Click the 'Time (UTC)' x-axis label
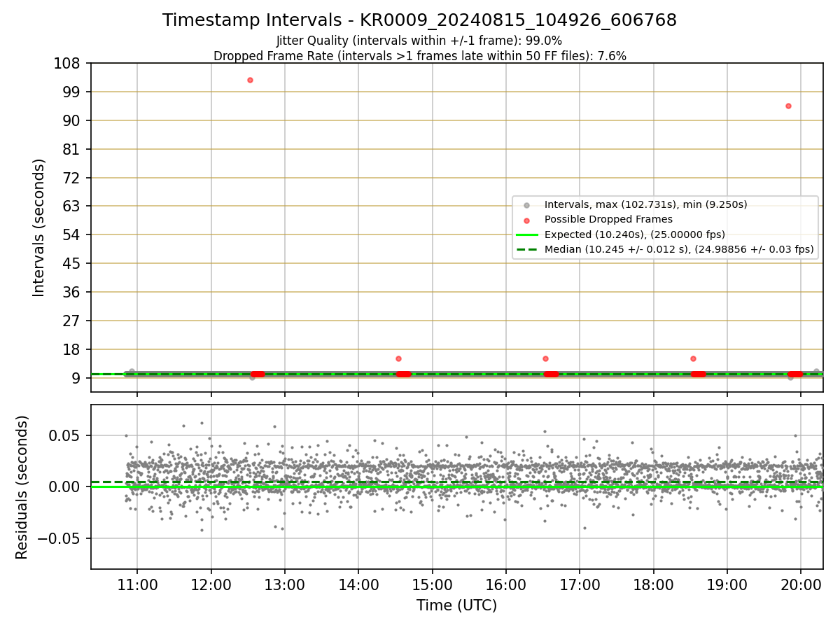This screenshot has height=630, width=840. 456,605
